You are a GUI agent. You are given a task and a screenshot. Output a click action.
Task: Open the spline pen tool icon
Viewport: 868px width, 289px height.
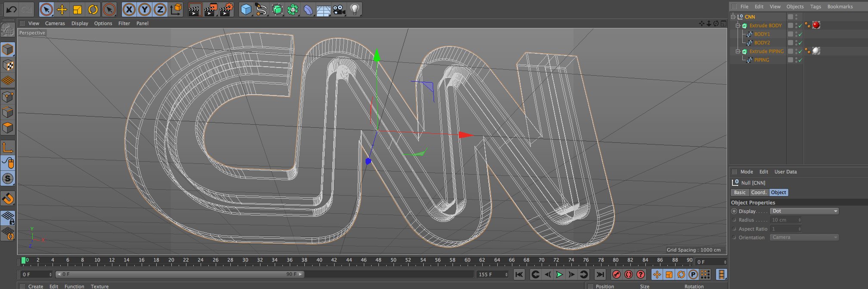[261, 9]
